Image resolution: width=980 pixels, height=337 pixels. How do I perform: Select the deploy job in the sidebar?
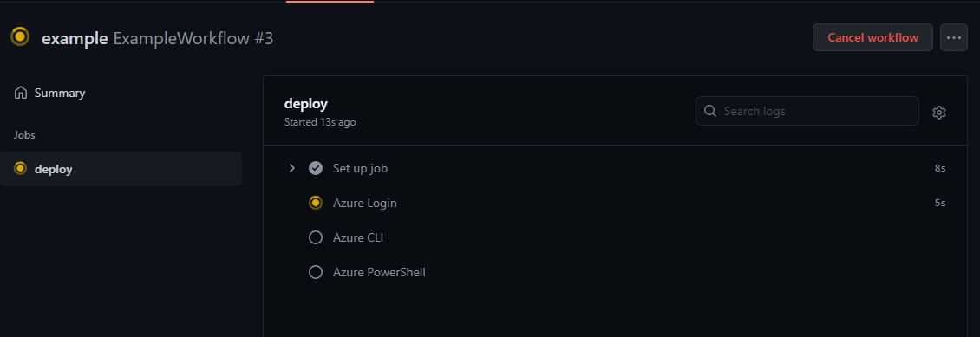(121, 168)
